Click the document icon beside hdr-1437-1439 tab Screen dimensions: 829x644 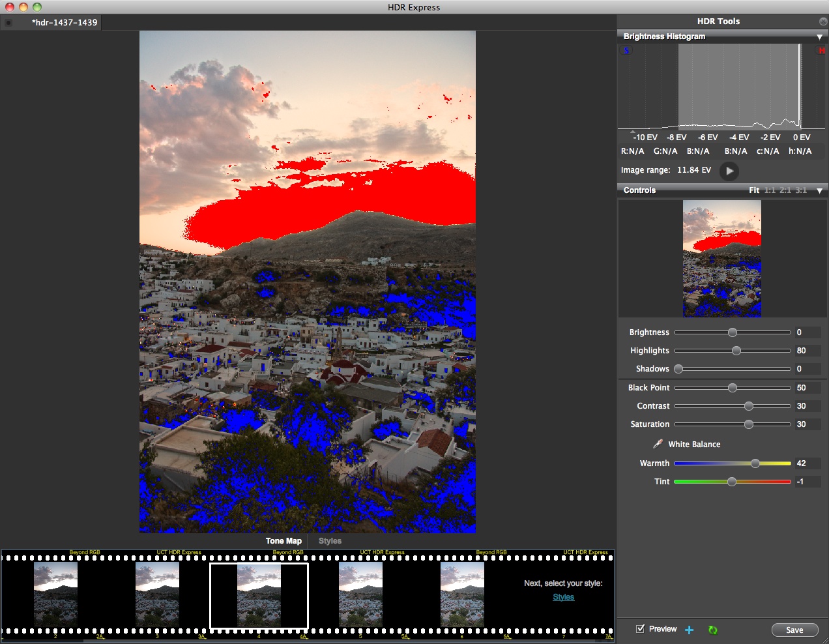[8, 23]
